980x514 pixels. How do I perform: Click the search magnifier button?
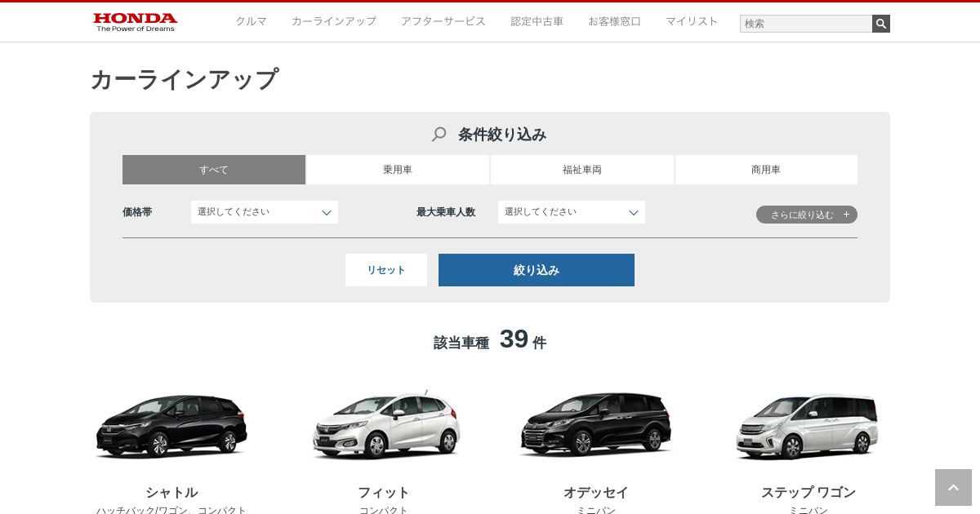point(881,24)
